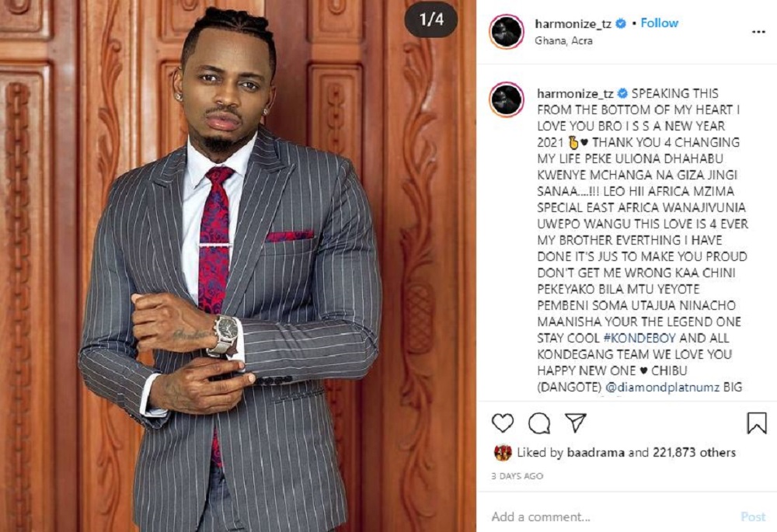Open harmonize_tz username in the caption
The width and height of the screenshot is (777, 532).
click(575, 93)
